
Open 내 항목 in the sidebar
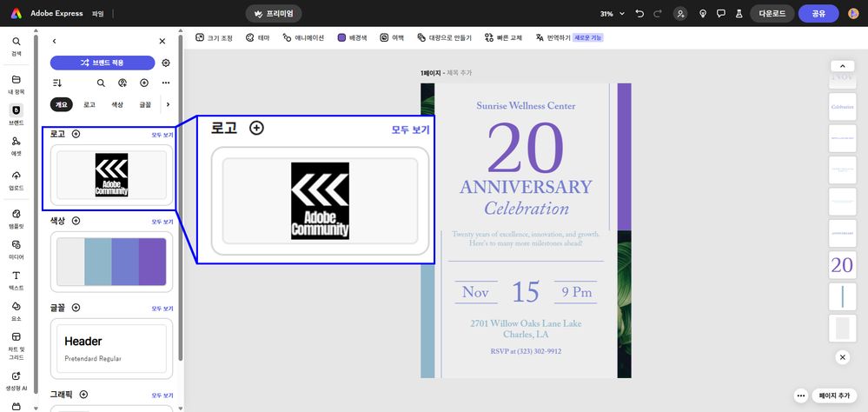16,84
